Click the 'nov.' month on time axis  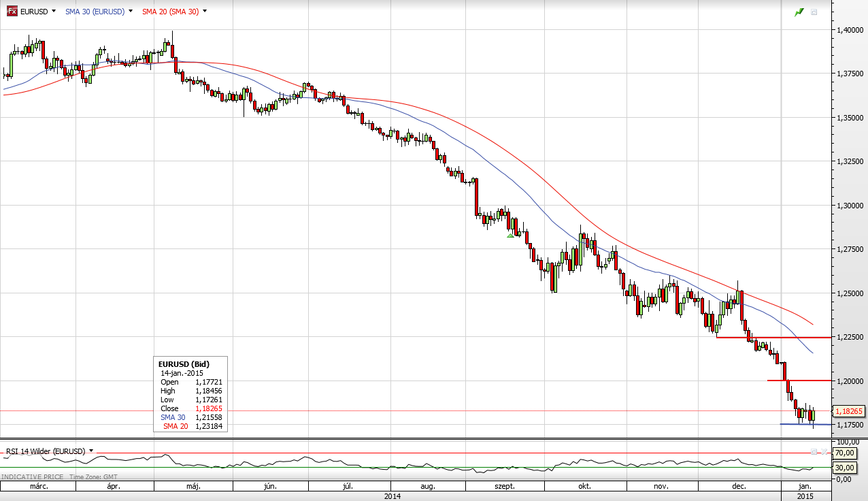pyautogui.click(x=661, y=487)
